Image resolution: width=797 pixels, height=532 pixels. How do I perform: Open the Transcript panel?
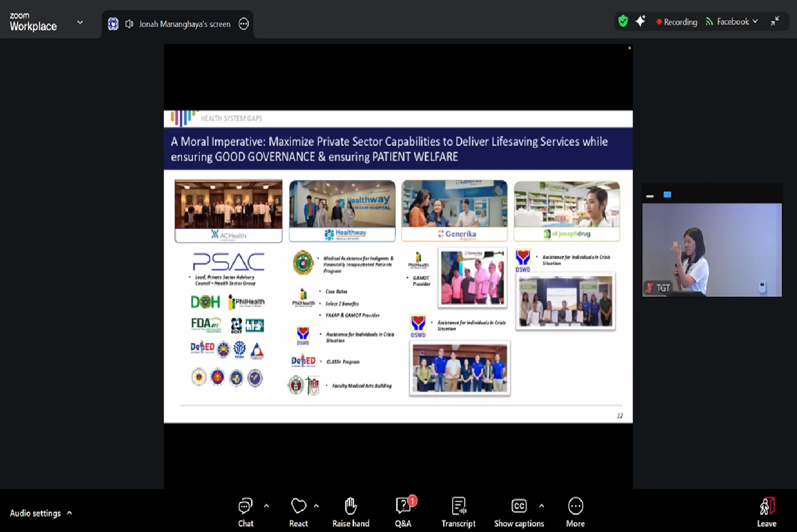[458, 512]
